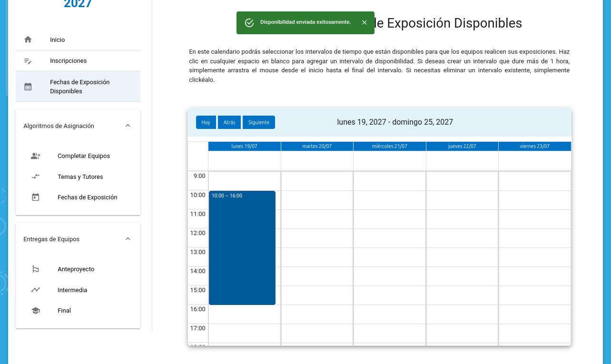The height and width of the screenshot is (364, 611).
Task: Dismiss the success notification with the X
Action: (365, 22)
